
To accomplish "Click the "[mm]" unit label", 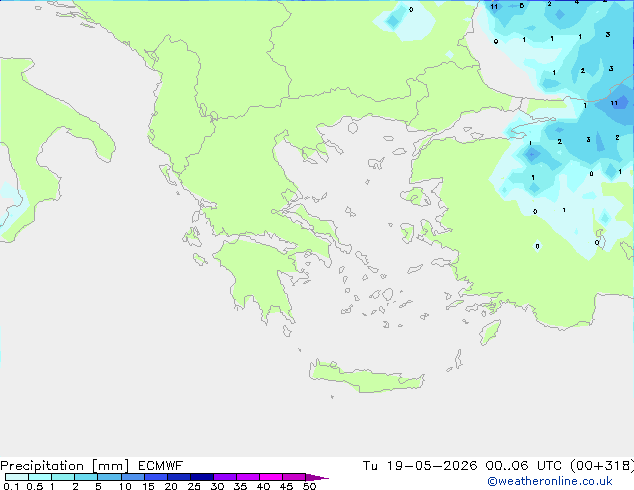I will (x=110, y=466).
